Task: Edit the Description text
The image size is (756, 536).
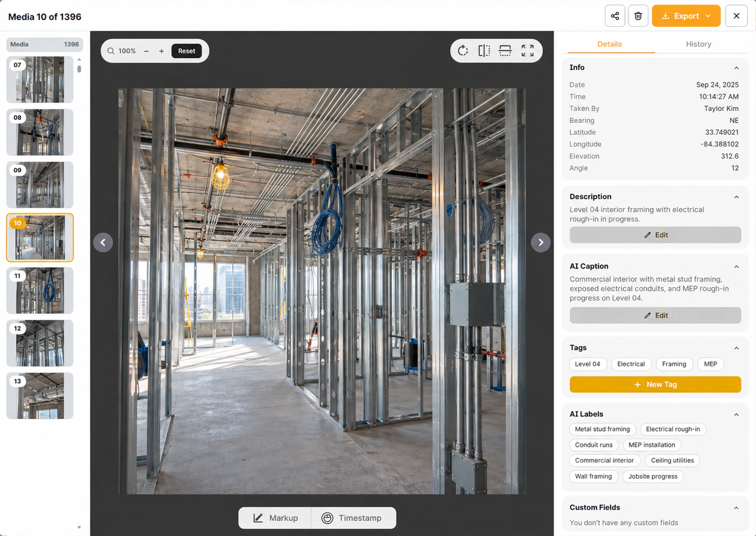Action: (x=655, y=235)
